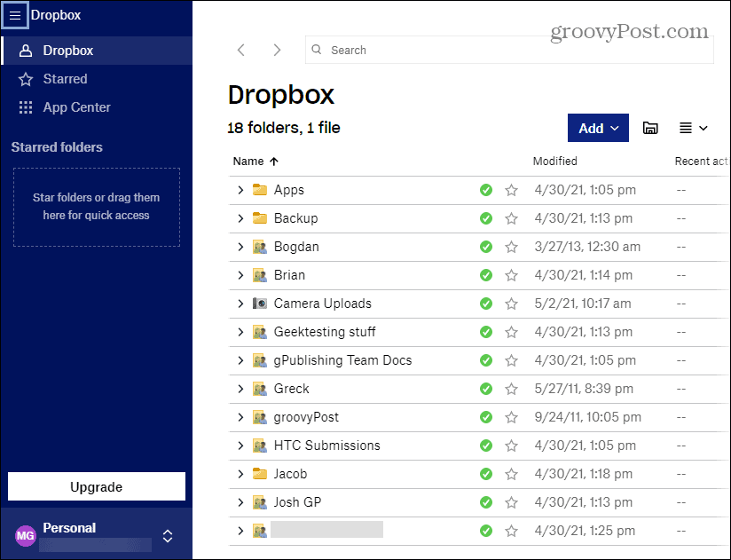Select the text "Brian"
The image size is (731, 560).
[289, 275]
